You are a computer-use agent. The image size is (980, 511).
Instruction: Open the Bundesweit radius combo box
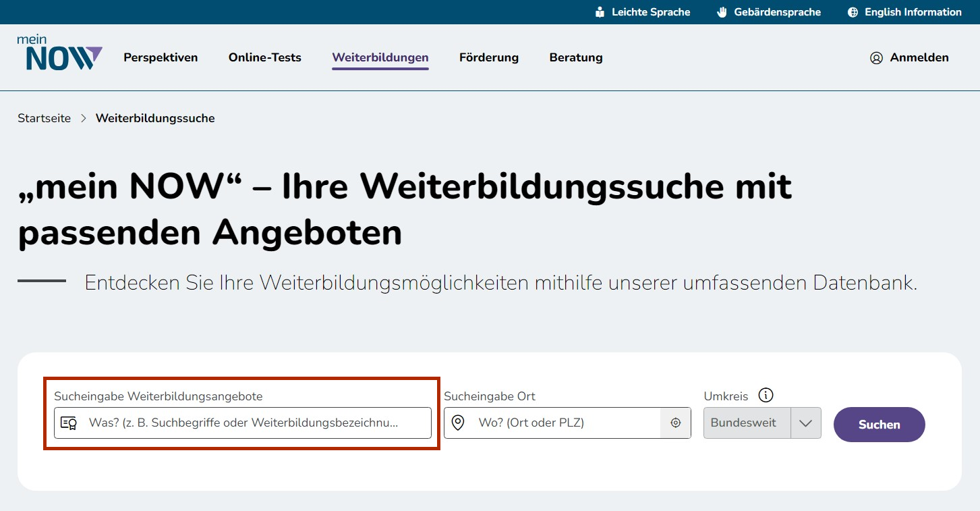click(762, 423)
